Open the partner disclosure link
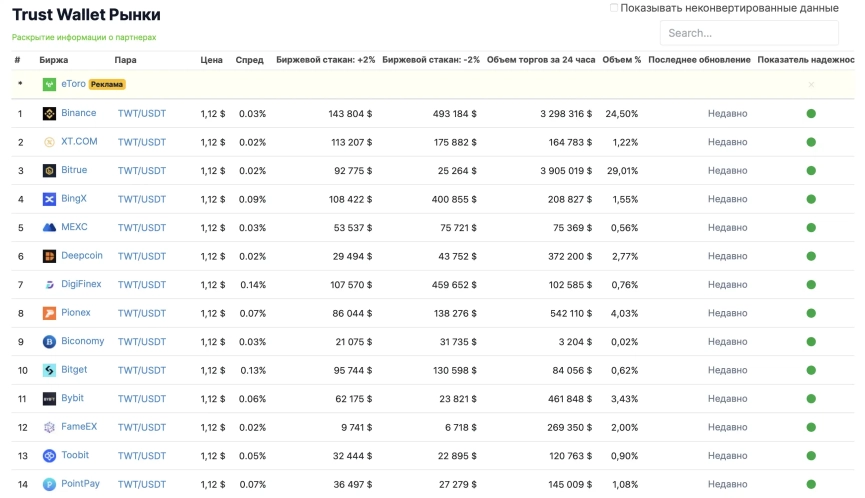Image resolution: width=865 pixels, height=498 pixels. 84,37
